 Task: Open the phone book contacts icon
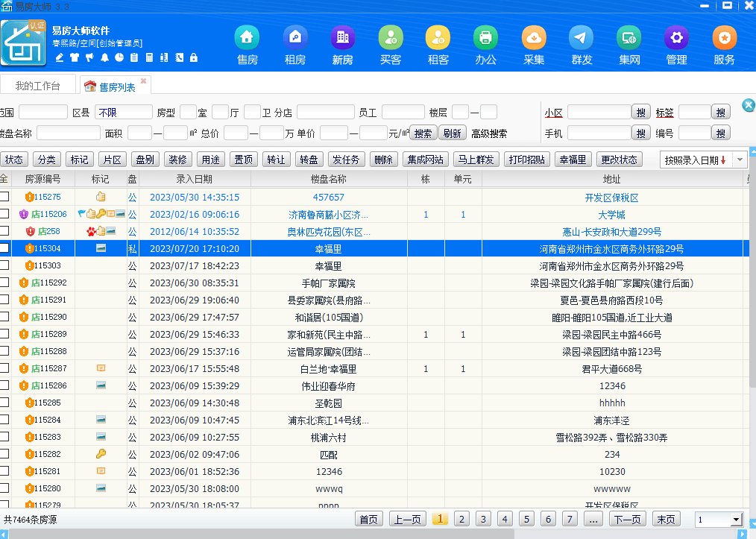click(179, 57)
